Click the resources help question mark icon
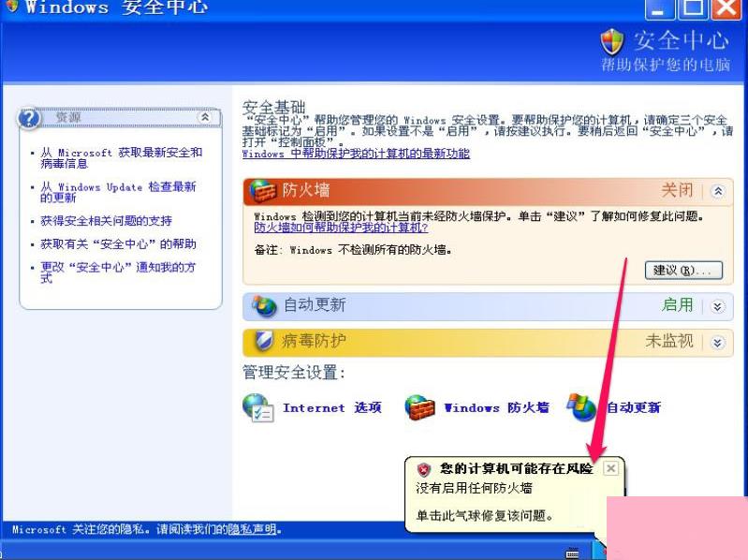This screenshot has width=748, height=560. click(29, 118)
